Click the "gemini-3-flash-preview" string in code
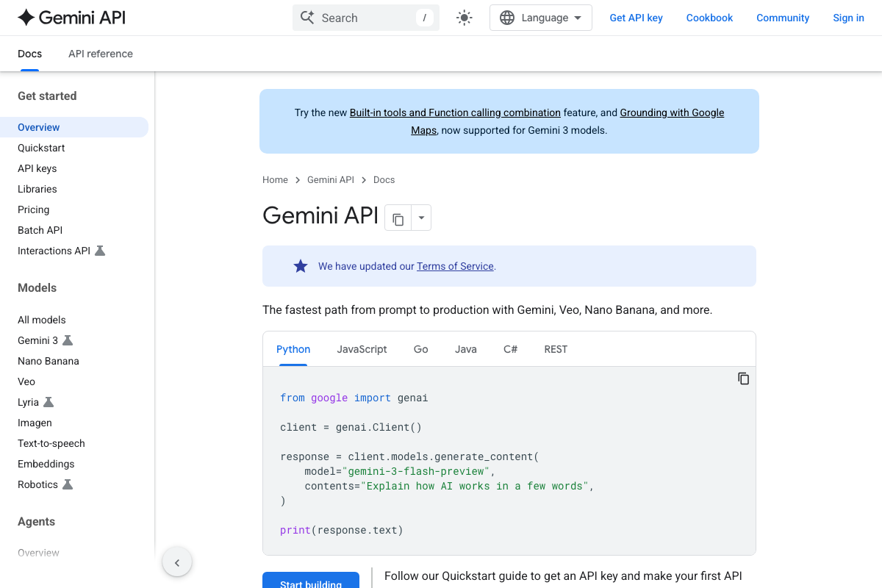The height and width of the screenshot is (588, 882). click(415, 471)
